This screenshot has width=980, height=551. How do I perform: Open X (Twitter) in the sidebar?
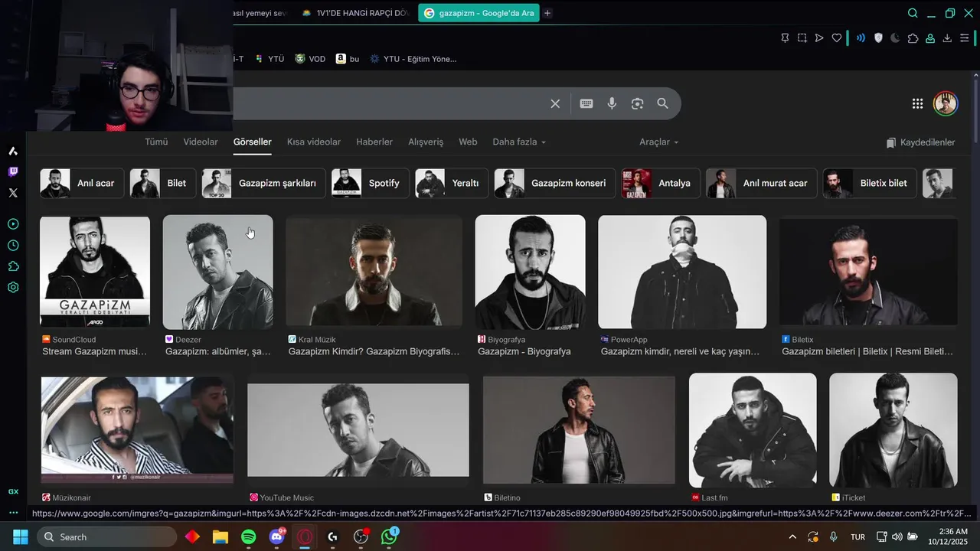pos(13,193)
